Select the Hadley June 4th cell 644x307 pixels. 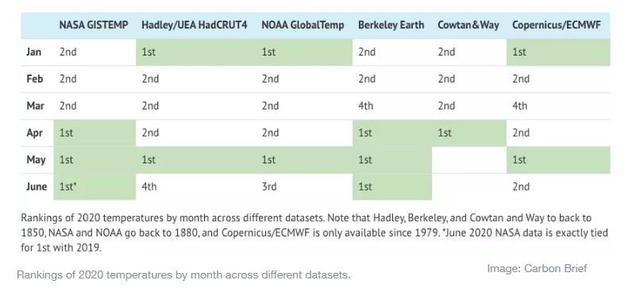tap(196, 186)
